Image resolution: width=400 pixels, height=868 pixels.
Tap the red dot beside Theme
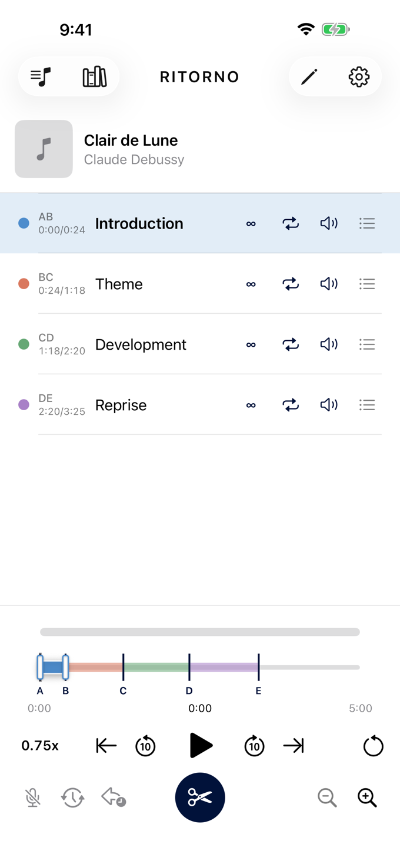pos(24,284)
